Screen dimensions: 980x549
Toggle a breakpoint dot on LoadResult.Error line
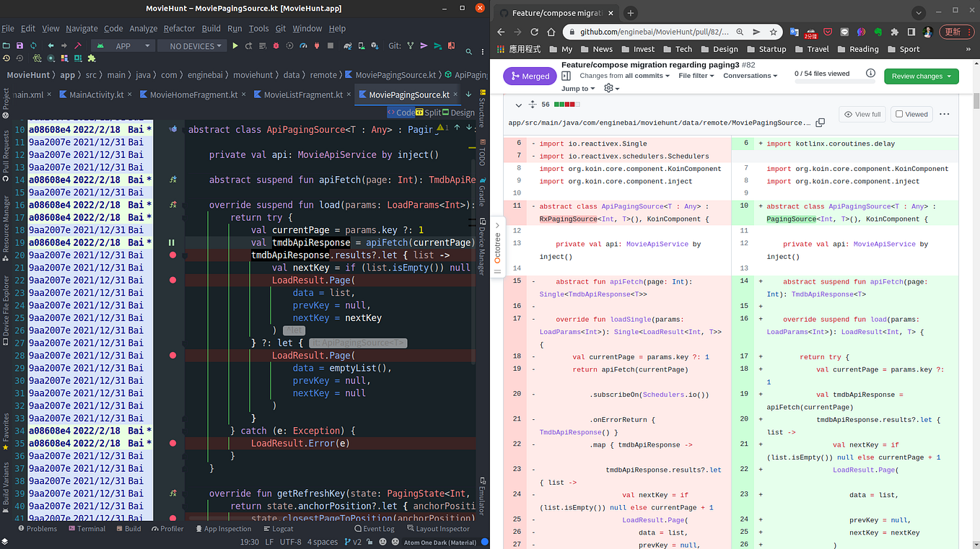pos(171,442)
